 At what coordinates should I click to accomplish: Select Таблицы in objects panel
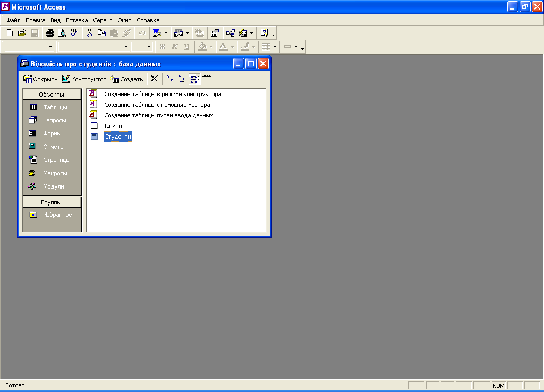52,107
